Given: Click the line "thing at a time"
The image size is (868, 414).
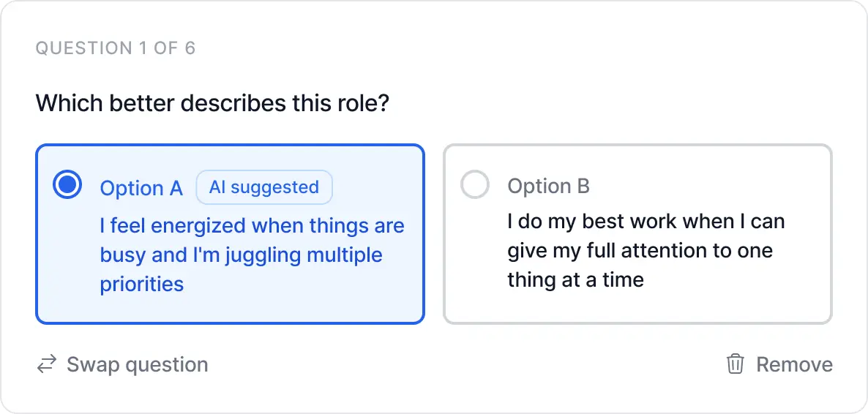Looking at the screenshot, I should [575, 279].
